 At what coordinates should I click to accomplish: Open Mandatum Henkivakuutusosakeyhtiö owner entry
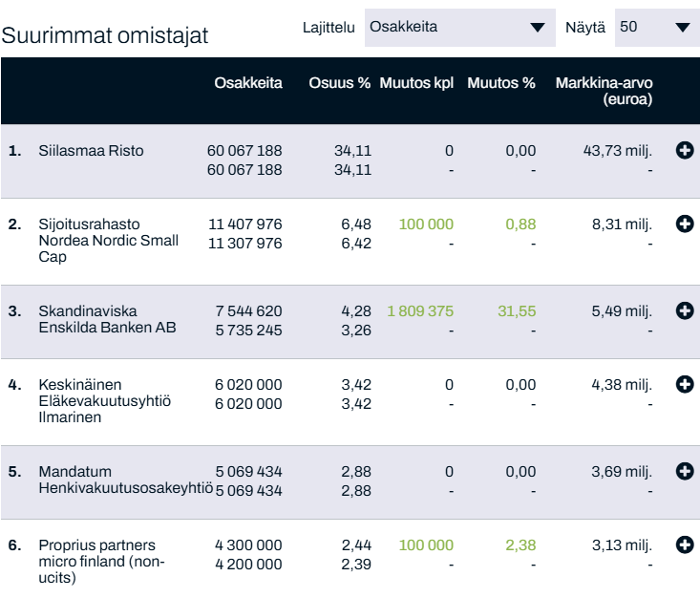[x=124, y=481]
